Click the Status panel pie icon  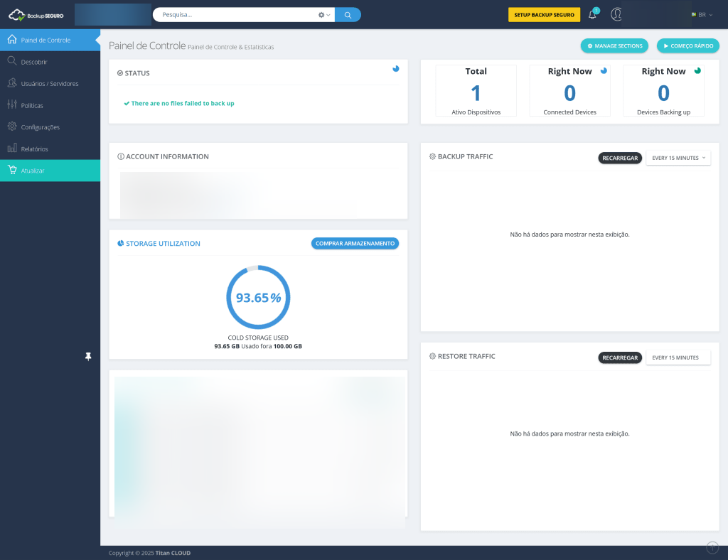click(395, 69)
